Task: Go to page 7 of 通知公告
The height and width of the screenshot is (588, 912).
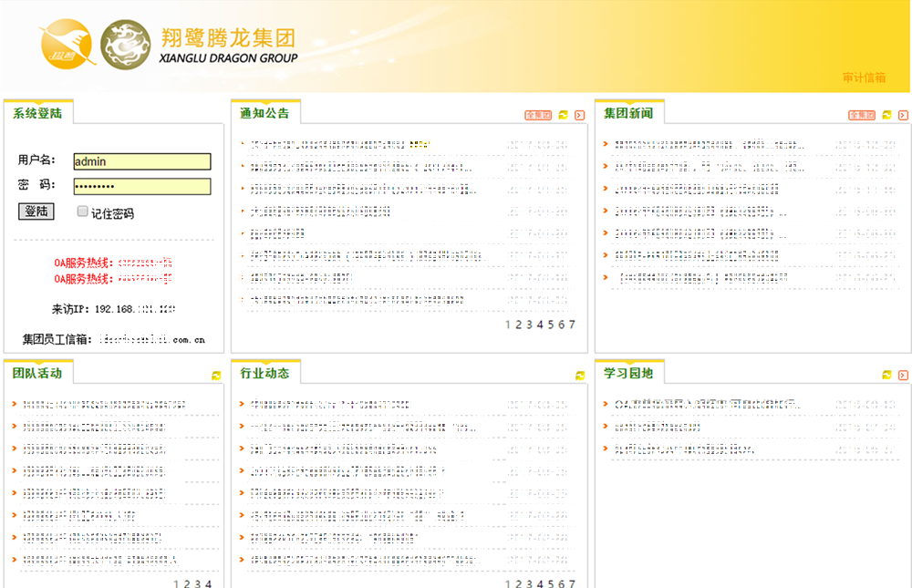Action: [x=572, y=325]
